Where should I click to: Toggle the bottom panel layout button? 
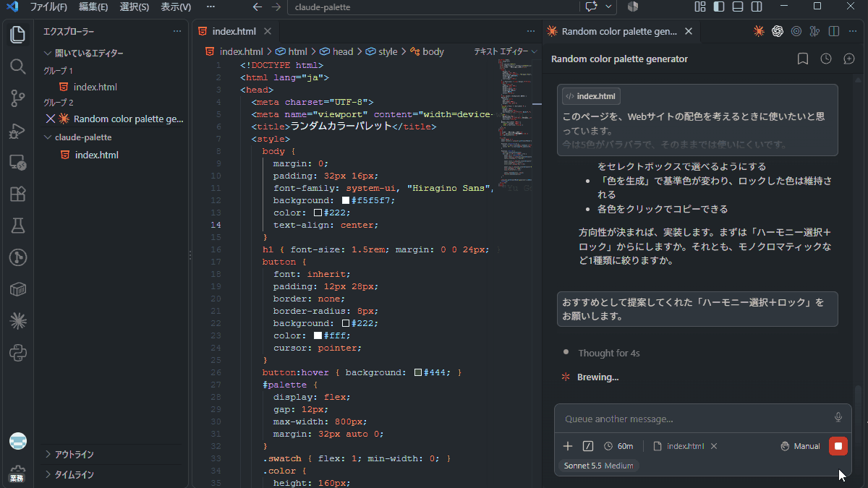pos(737,7)
